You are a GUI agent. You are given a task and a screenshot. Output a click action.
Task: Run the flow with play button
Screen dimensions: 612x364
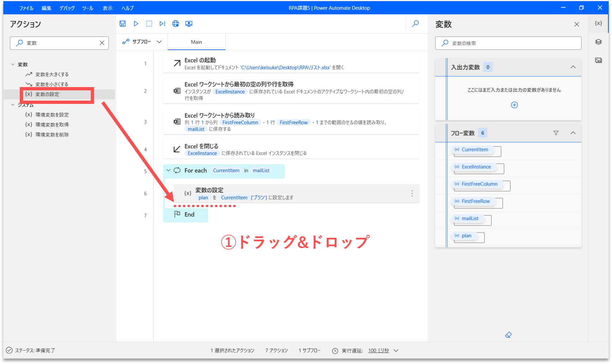point(136,24)
